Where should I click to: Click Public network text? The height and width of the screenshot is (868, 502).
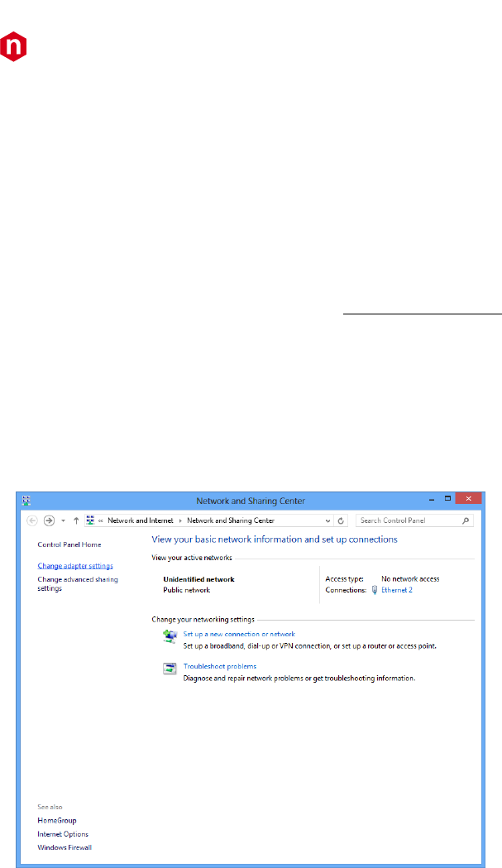point(187,590)
